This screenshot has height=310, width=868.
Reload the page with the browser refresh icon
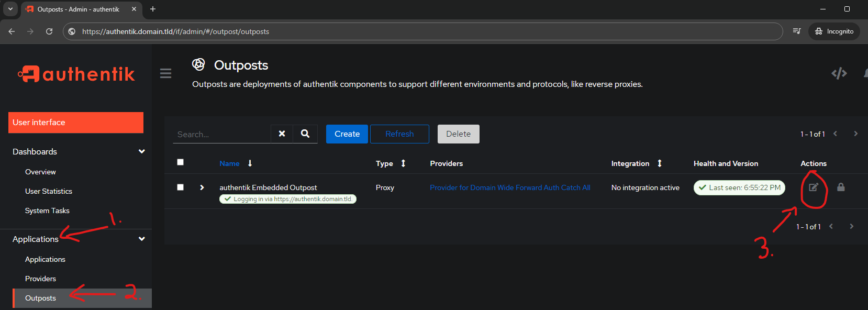[x=49, y=31]
